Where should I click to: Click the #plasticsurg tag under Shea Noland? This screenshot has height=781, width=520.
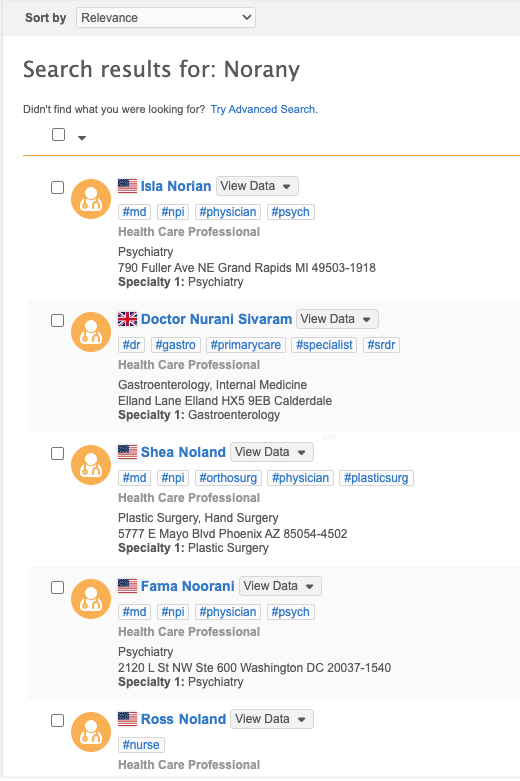[x=376, y=478]
